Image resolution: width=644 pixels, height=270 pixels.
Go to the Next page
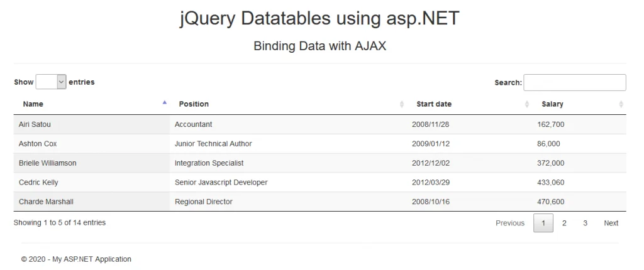click(611, 223)
